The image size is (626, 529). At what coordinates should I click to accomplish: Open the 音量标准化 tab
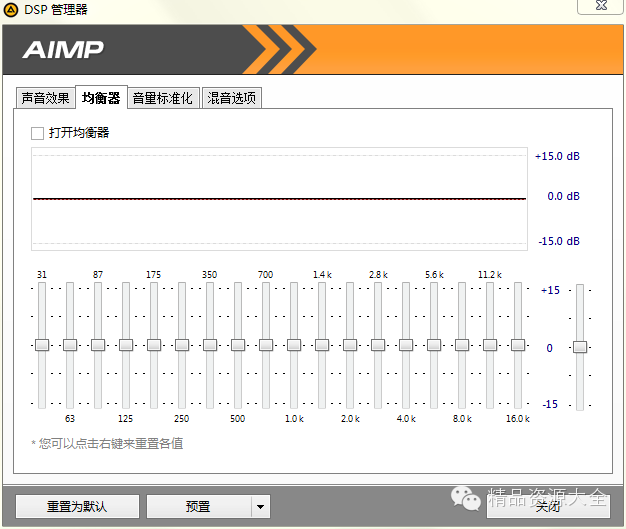coord(163,98)
